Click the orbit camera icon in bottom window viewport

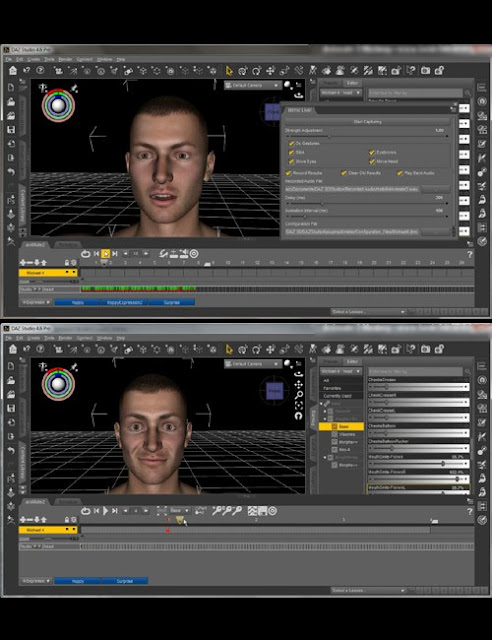[x=298, y=373]
